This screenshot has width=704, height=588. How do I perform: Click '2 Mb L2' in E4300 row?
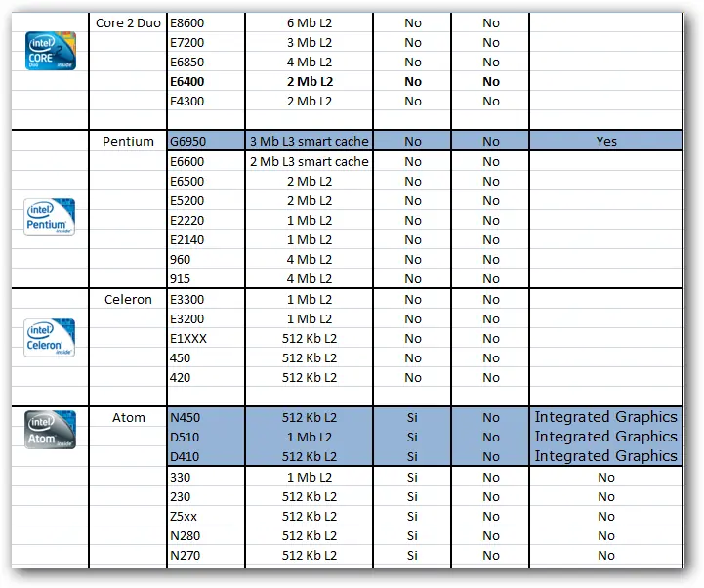310,101
